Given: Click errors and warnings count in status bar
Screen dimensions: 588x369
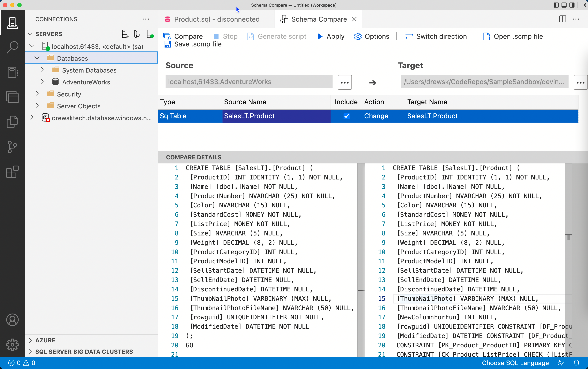Looking at the screenshot, I should click(22, 363).
